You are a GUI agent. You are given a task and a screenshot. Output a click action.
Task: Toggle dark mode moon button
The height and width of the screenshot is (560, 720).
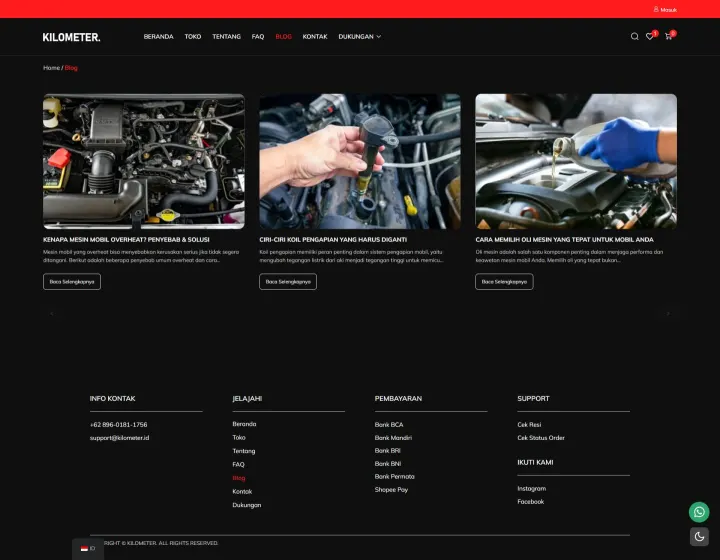pyautogui.click(x=699, y=537)
